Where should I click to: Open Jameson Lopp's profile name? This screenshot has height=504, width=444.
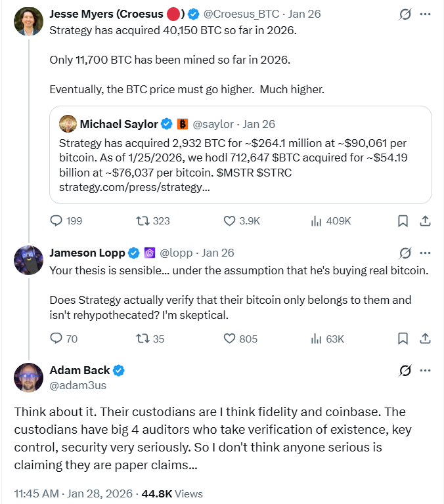pos(87,253)
